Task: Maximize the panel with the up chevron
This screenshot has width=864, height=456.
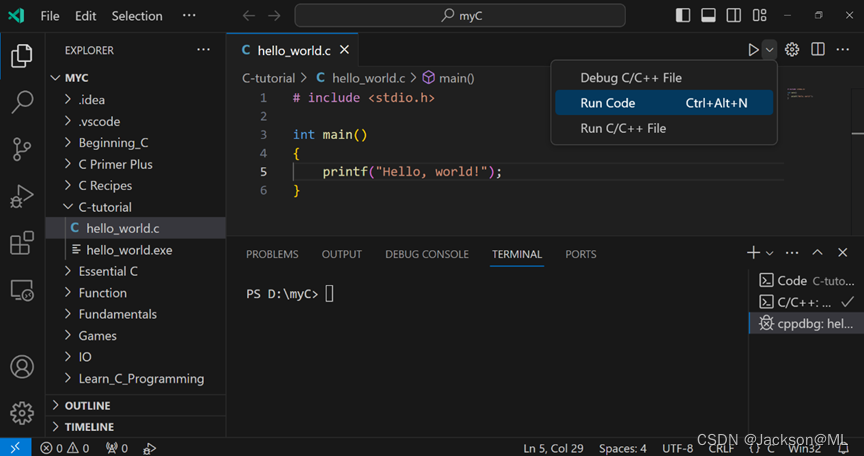Action: pos(817,252)
